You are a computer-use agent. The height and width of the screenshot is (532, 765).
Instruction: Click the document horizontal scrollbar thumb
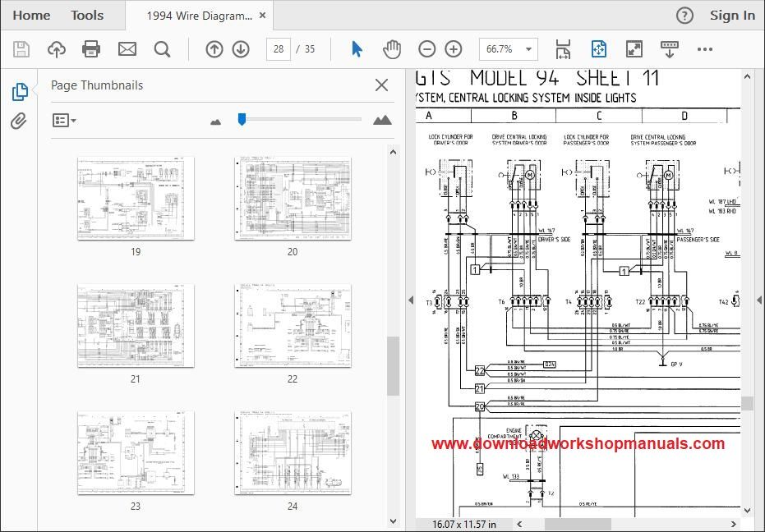tap(578, 525)
